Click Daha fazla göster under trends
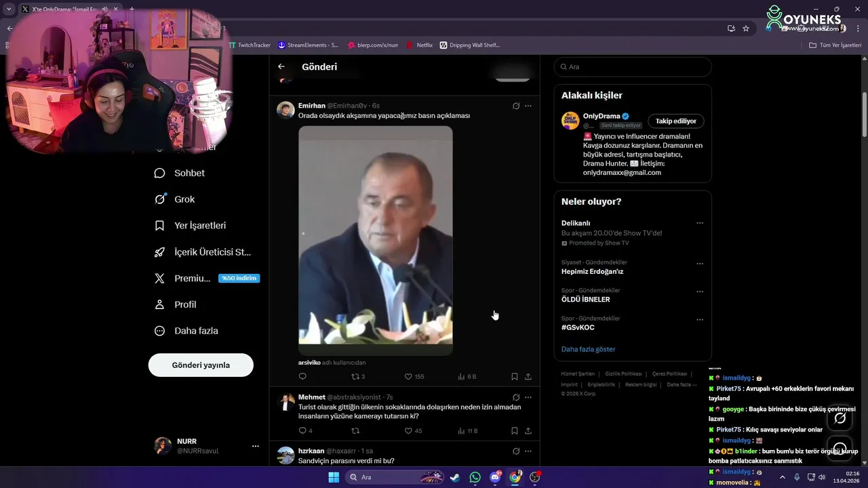The height and width of the screenshot is (488, 868). coord(588,349)
